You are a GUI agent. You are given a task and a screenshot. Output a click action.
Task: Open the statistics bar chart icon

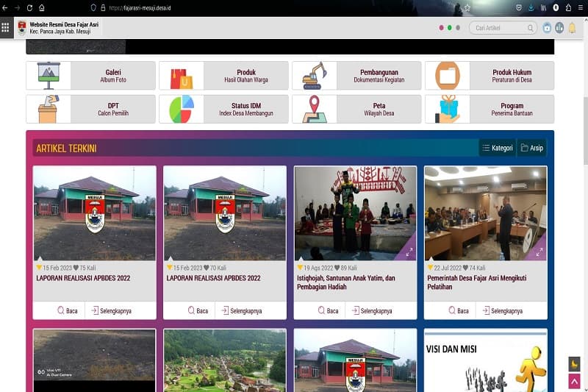(559, 28)
